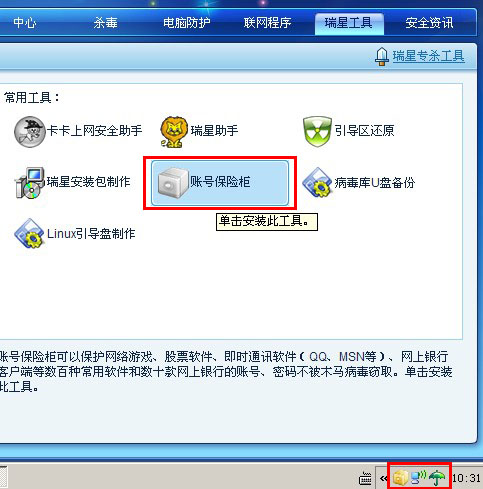Screen dimensions: 483x489
Task: Click the yellow box tray icon
Action: [400, 478]
